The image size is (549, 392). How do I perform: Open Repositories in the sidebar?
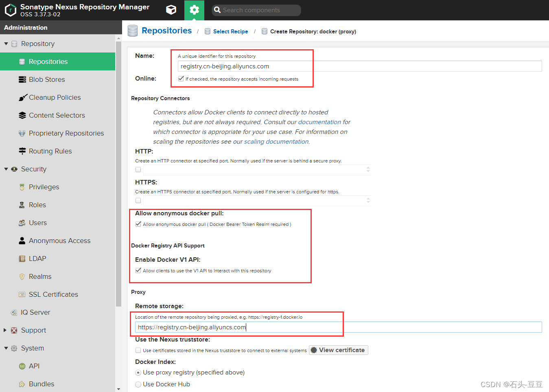point(57,61)
